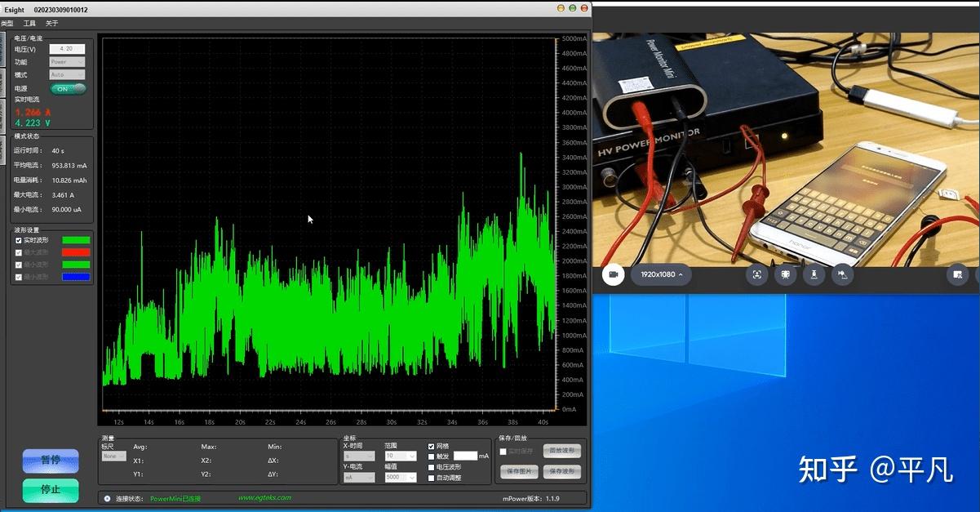
Task: Toggle the 电源 power ON switch
Action: 68,87
